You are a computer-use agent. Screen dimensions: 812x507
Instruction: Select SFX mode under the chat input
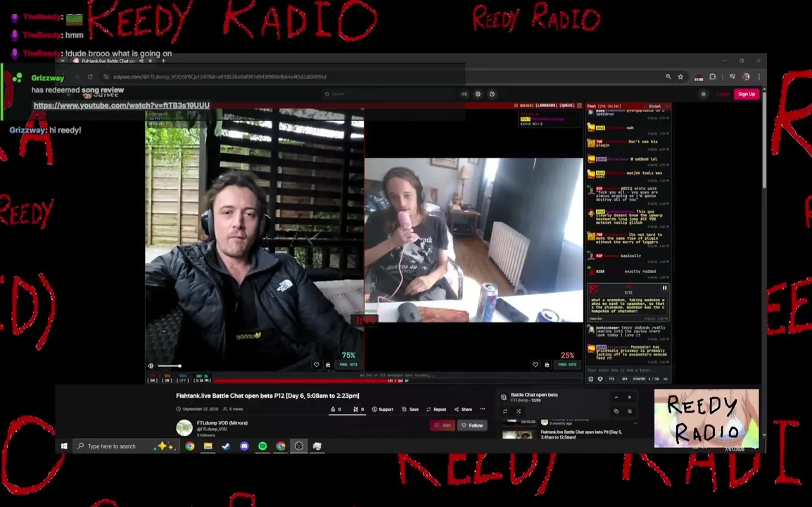(624, 379)
